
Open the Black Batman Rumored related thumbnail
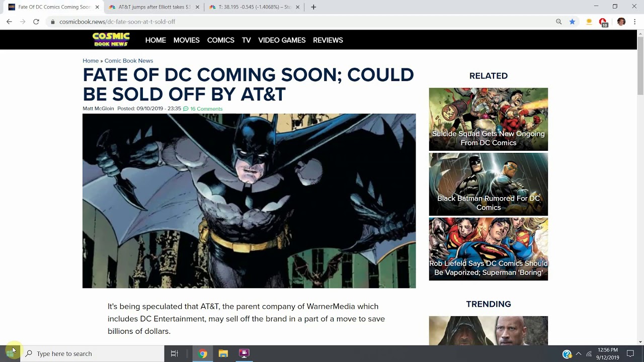pos(488,184)
